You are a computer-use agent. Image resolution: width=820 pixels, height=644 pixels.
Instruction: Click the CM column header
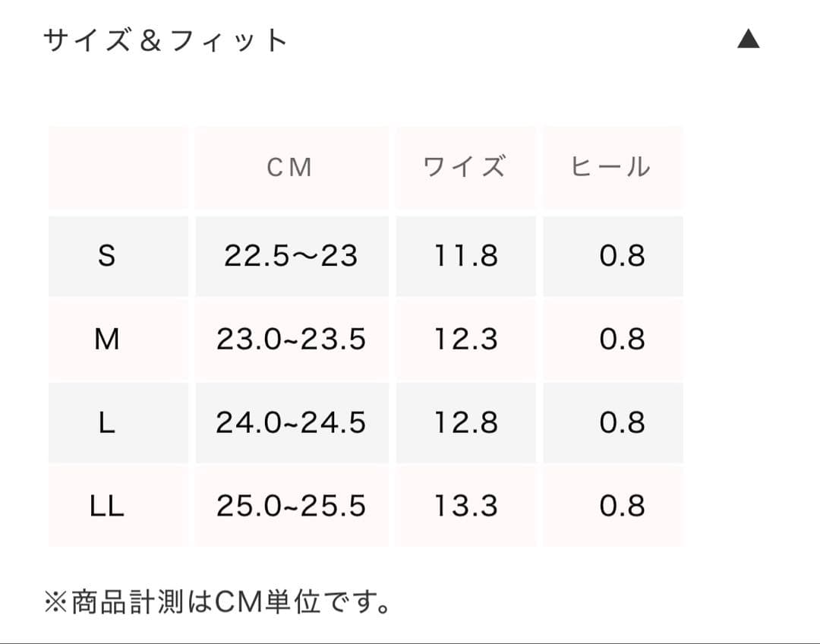point(292,167)
